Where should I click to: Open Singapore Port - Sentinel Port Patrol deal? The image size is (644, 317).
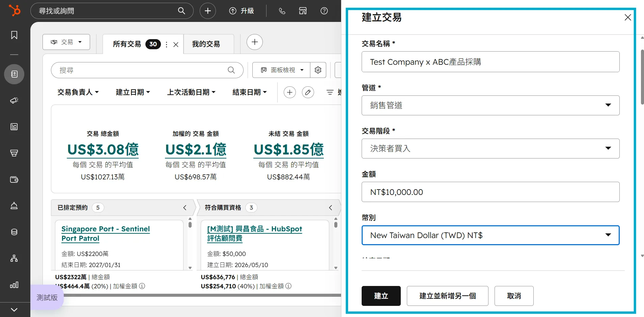(106, 233)
